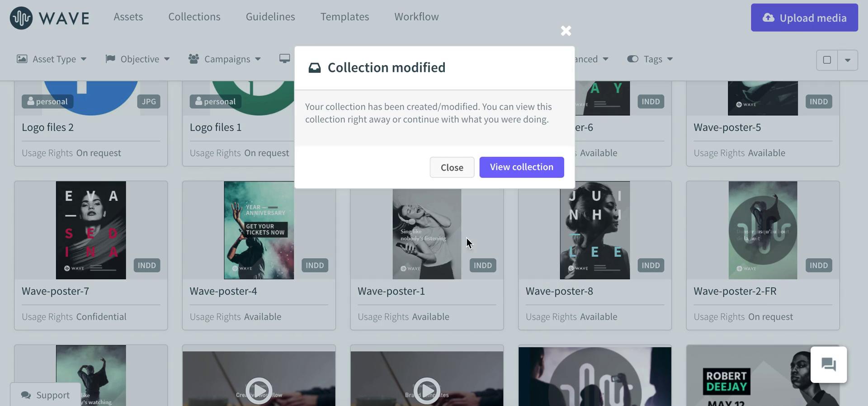Click INDD badge on Wave-poster-1
This screenshot has width=868, height=406.
coord(483,265)
